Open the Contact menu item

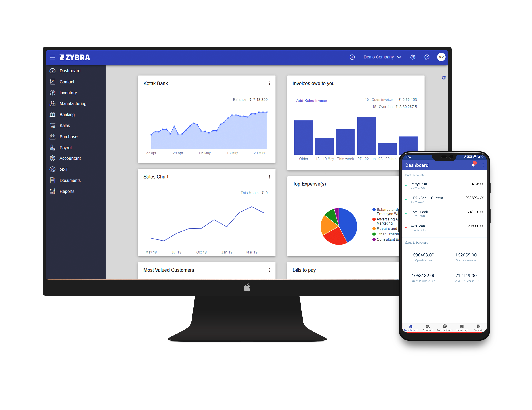pos(67,82)
